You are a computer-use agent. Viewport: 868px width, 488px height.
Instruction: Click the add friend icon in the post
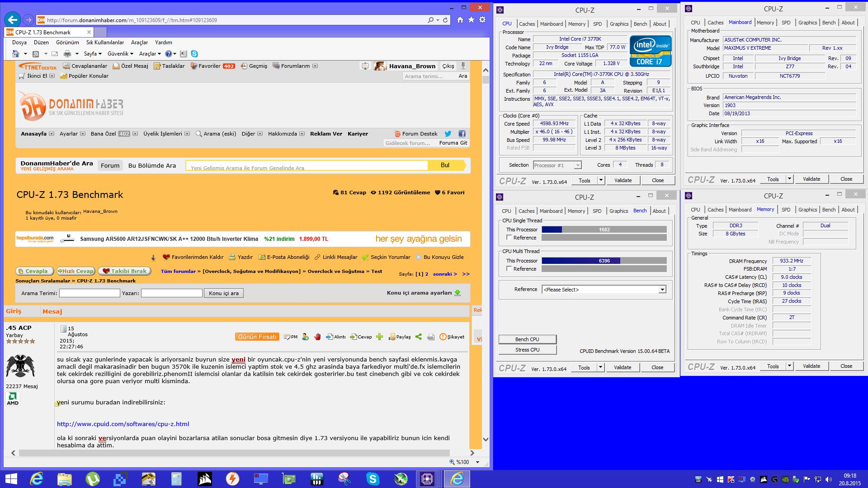tap(305, 337)
